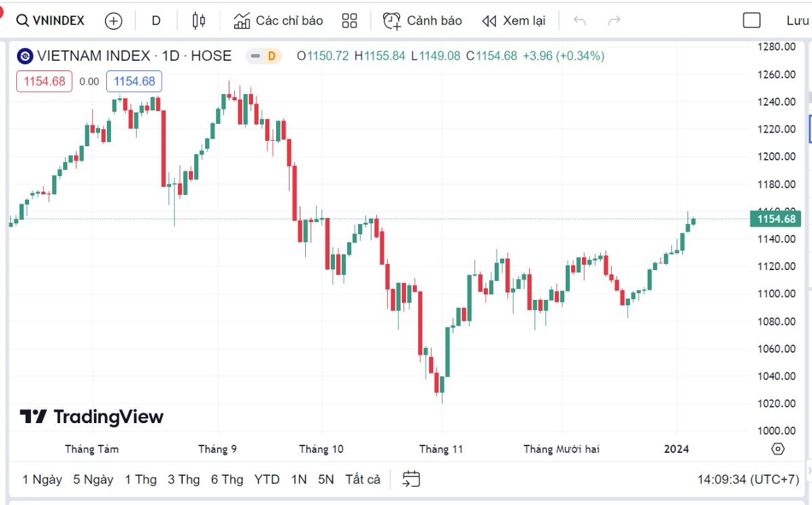Select the 1 Thg date range
This screenshot has height=505, width=812.
coord(141,479)
